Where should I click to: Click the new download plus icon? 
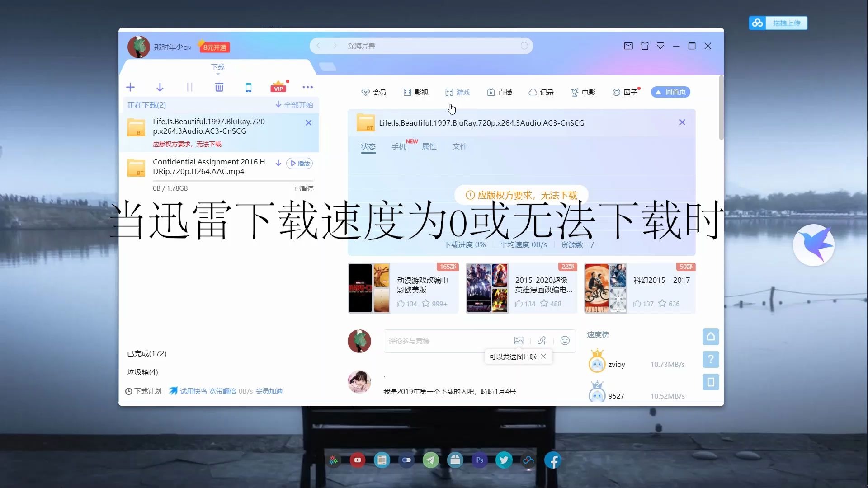(130, 87)
